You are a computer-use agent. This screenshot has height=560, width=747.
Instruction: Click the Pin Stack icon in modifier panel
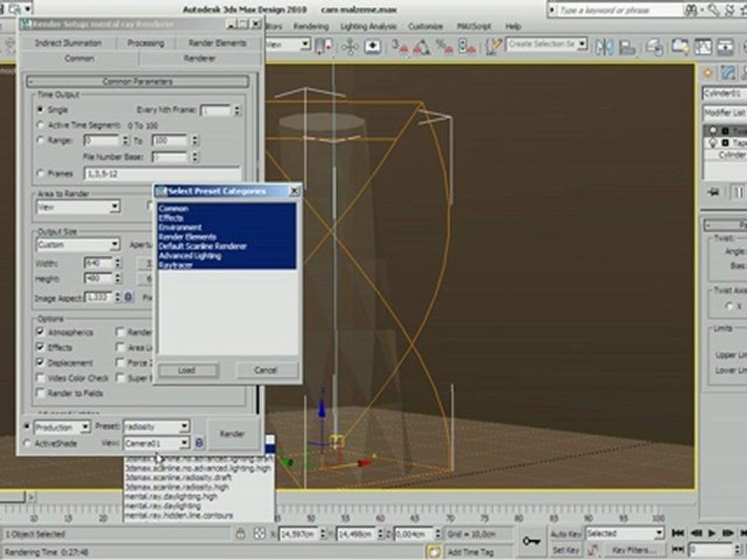click(x=714, y=191)
